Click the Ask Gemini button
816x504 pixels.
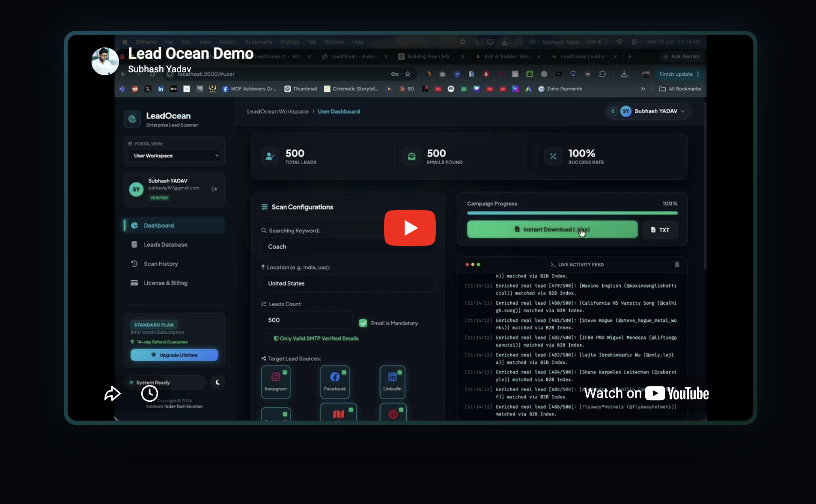[x=681, y=56]
